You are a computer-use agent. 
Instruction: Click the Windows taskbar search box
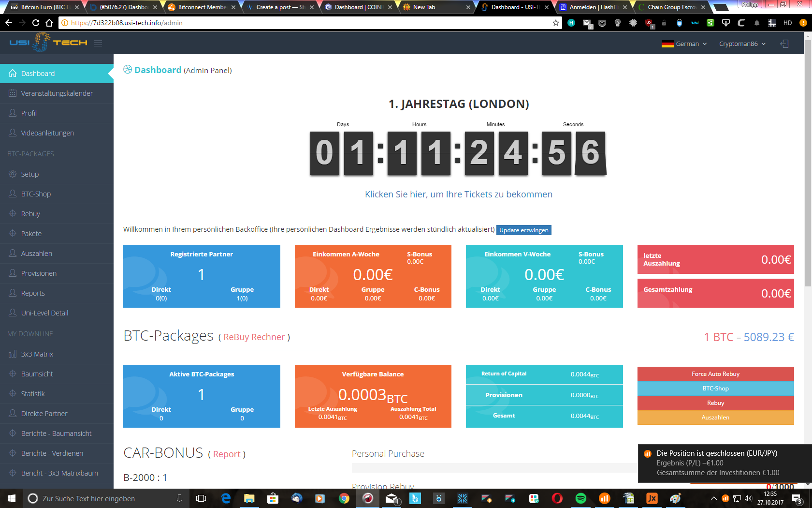coord(106,498)
